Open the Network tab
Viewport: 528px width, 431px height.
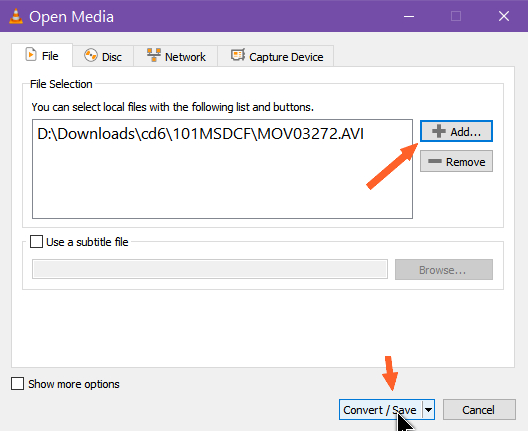pyautogui.click(x=176, y=56)
